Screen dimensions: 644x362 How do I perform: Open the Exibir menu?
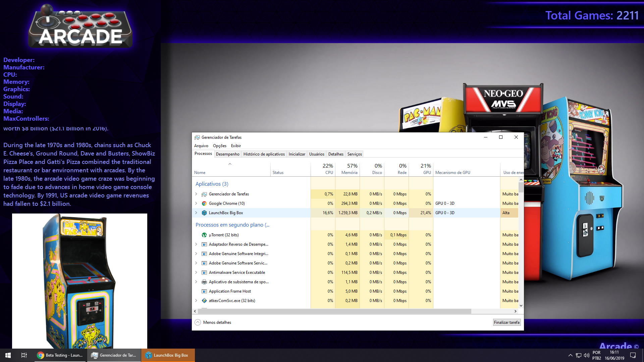[236, 146]
